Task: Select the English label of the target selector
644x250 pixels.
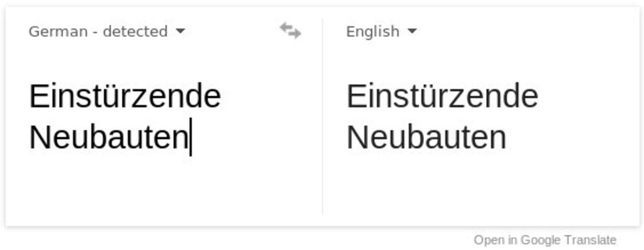Action: pyautogui.click(x=372, y=31)
